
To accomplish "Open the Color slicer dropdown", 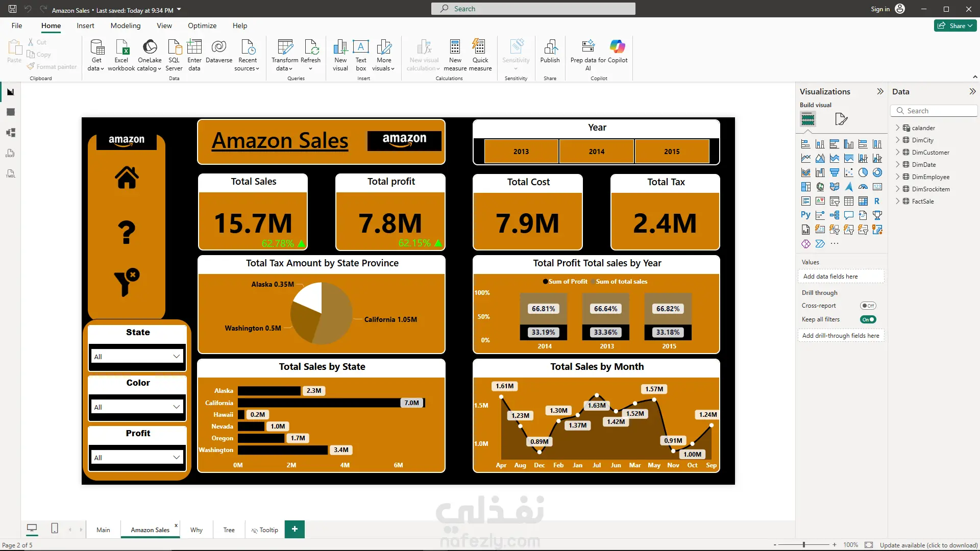I will coord(137,407).
